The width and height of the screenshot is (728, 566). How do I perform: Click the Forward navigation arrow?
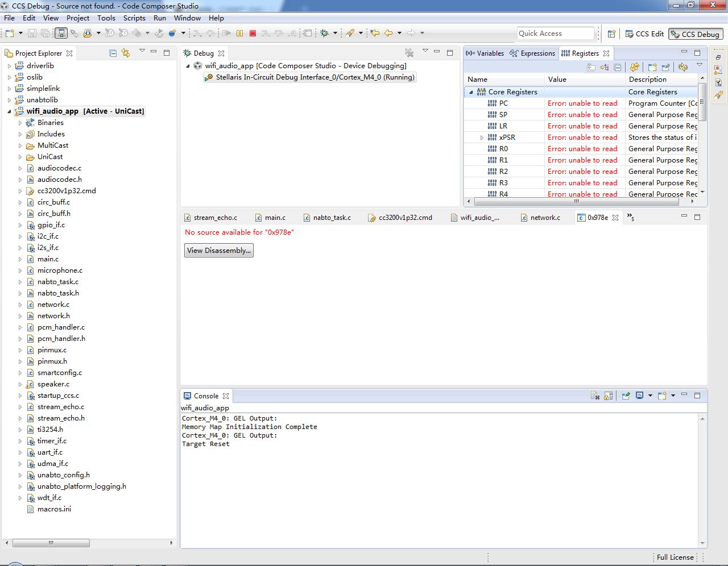[x=411, y=34]
